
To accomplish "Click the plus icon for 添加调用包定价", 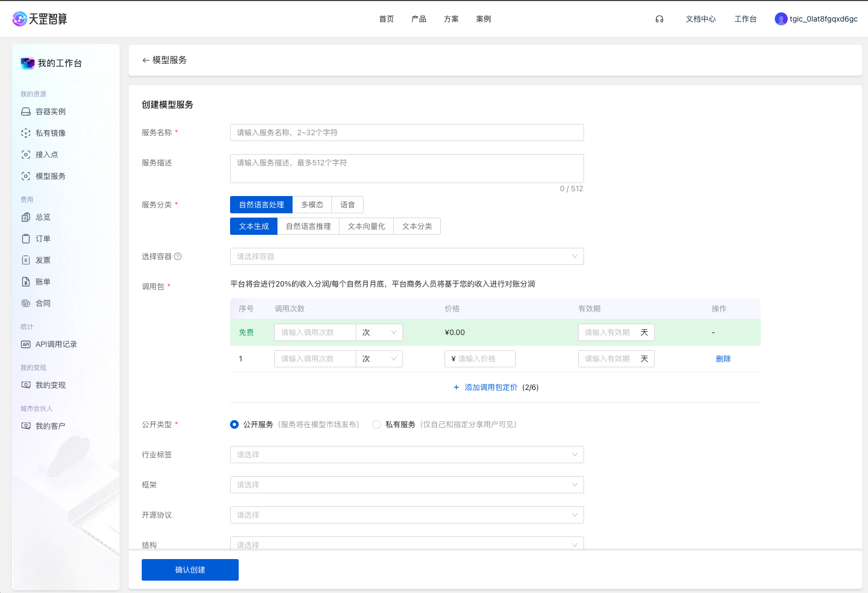I will pyautogui.click(x=456, y=387).
